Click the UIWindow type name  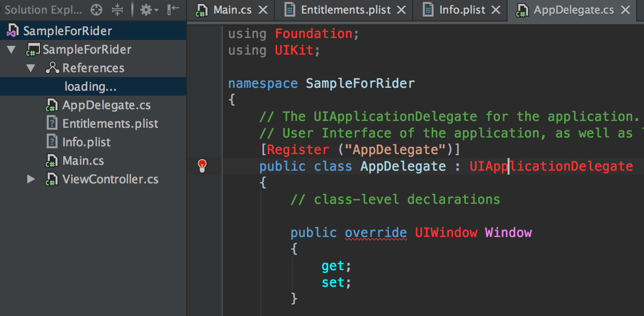click(x=446, y=233)
